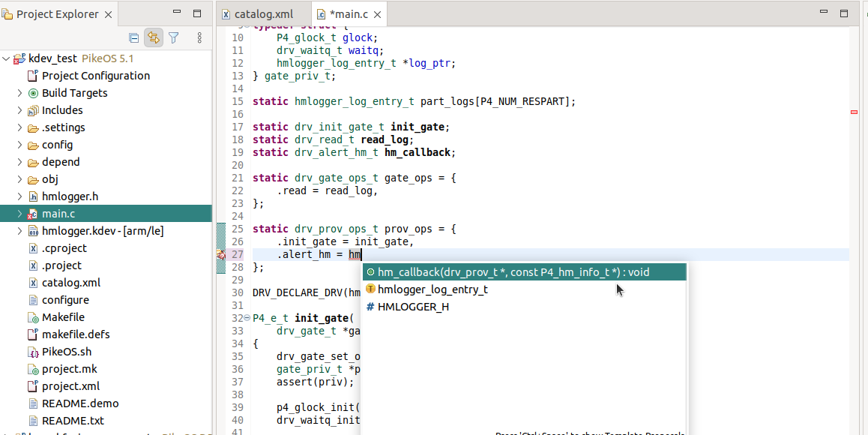The height and width of the screenshot is (435, 868).
Task: Click the PikeOS.sh script file icon
Action: (x=33, y=352)
